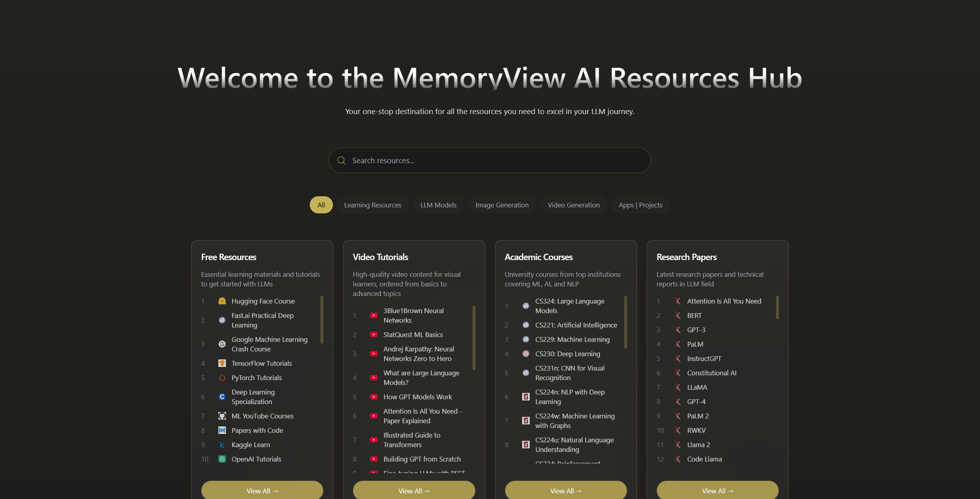Click the PyTorch Tutorials icon
The height and width of the screenshot is (499, 980).
pyautogui.click(x=222, y=377)
